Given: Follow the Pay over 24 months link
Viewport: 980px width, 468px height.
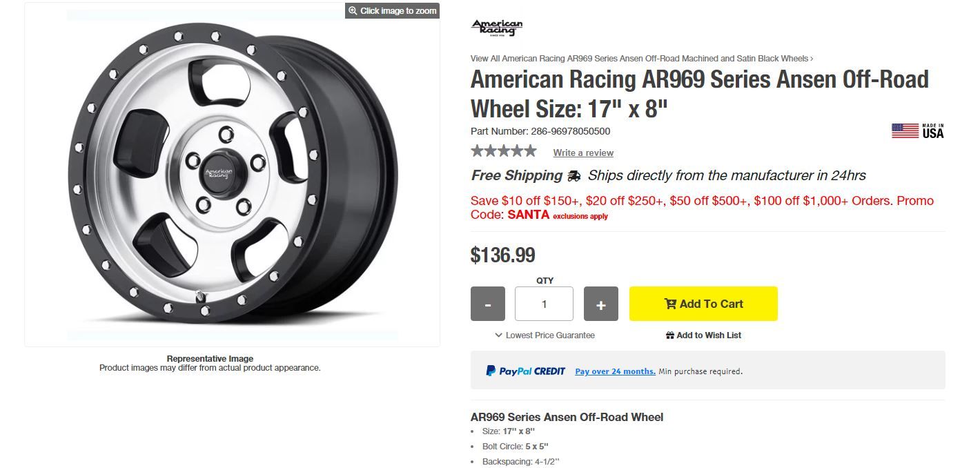Looking at the screenshot, I should pyautogui.click(x=615, y=371).
